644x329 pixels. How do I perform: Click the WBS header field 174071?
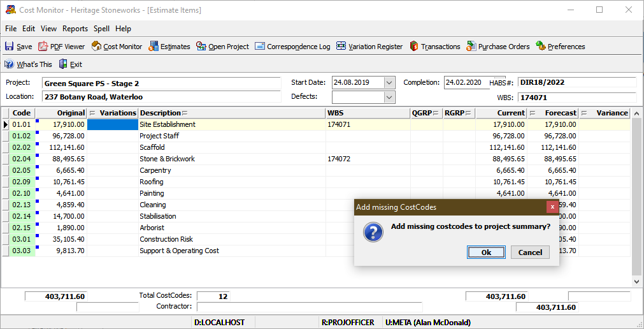click(577, 98)
